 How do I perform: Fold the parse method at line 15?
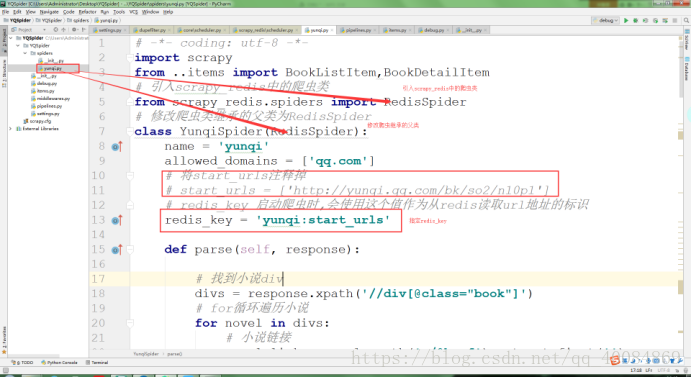[x=129, y=250]
